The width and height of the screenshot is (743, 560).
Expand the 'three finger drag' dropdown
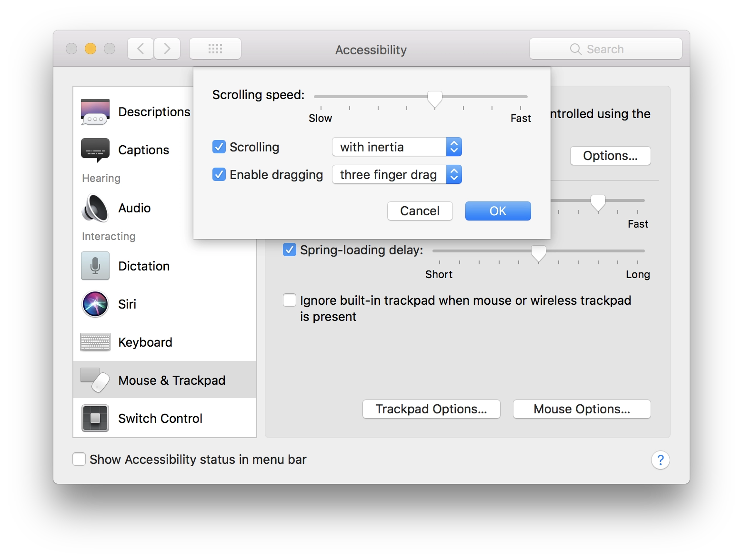point(397,175)
